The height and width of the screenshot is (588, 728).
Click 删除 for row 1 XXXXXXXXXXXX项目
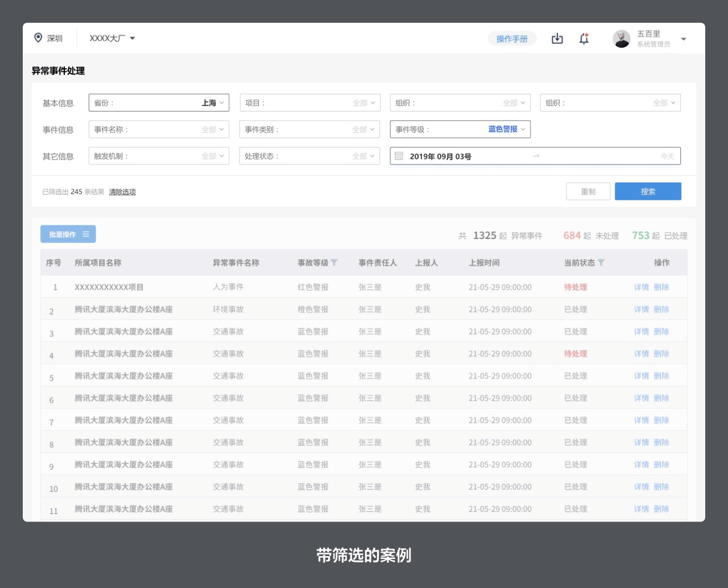[661, 287]
